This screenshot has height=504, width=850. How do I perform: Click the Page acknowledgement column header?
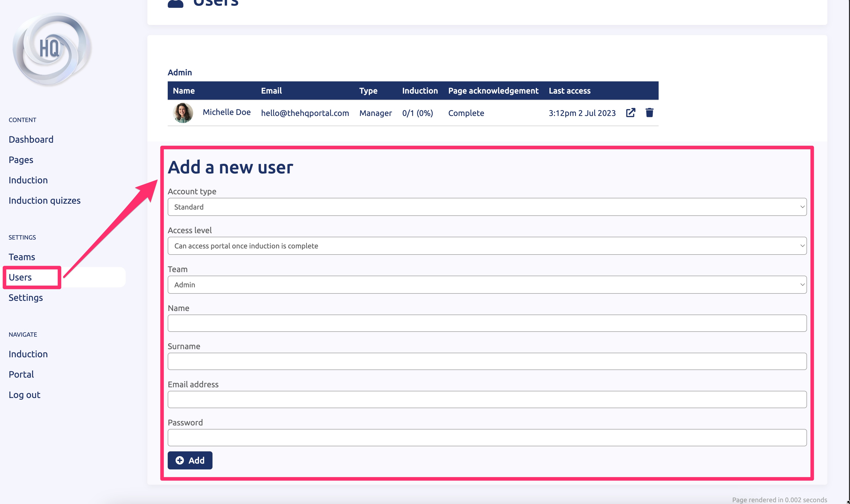493,91
